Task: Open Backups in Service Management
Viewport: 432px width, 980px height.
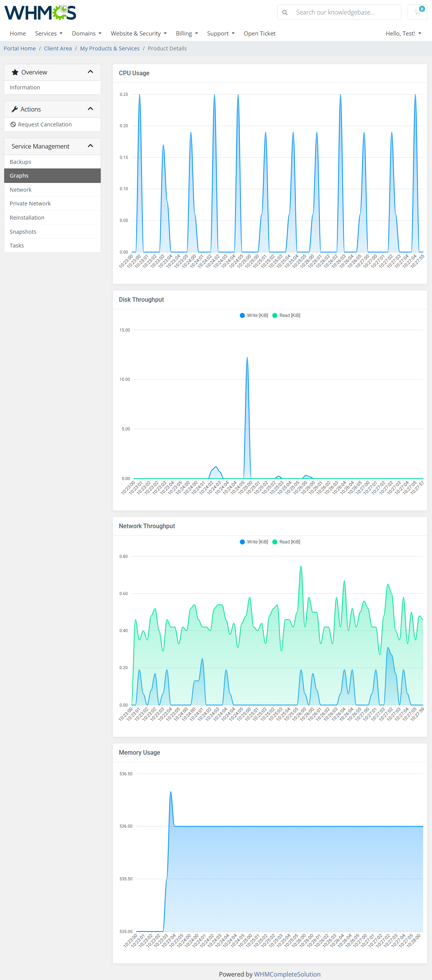Action: (x=21, y=162)
